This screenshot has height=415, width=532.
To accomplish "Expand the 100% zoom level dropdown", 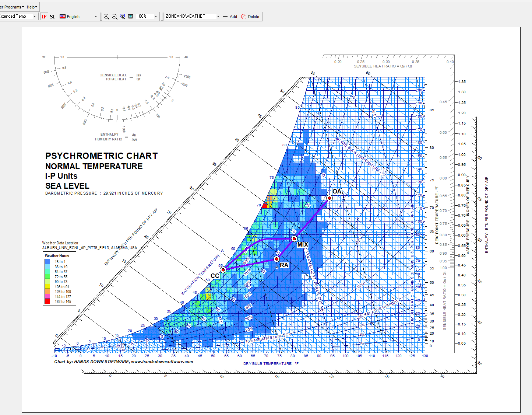I will click(156, 17).
